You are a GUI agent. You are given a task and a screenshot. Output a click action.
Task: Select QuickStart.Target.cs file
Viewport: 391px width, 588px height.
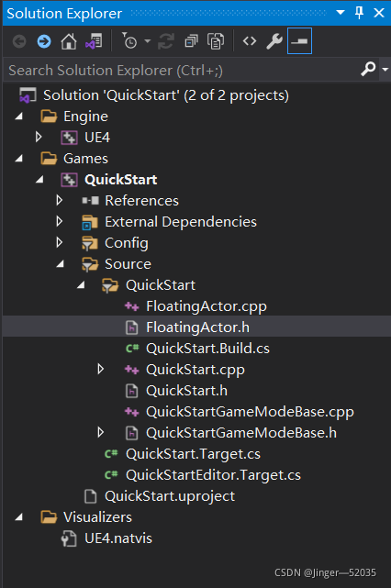click(x=193, y=454)
